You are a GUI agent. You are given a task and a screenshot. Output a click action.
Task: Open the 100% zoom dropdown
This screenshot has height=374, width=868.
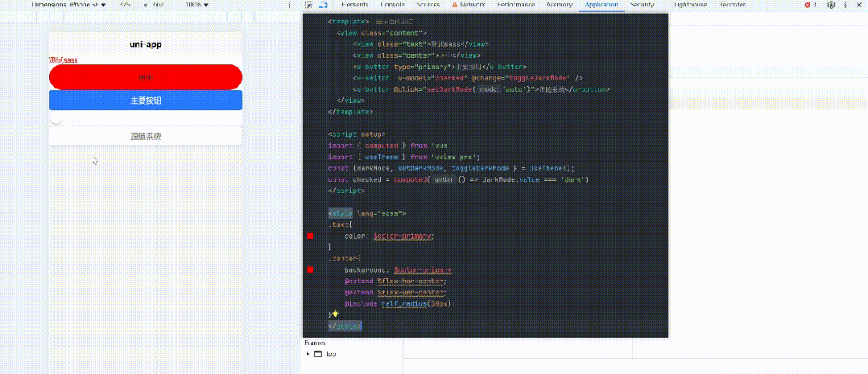pos(197,5)
